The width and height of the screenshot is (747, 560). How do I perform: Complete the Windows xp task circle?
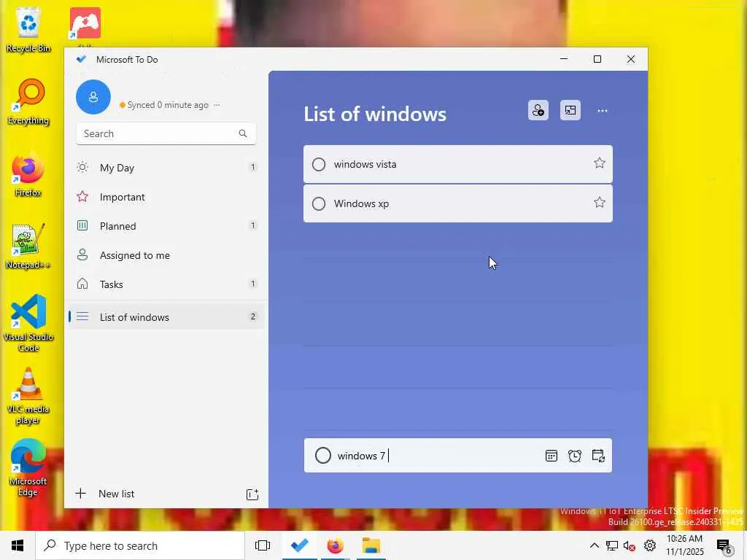pos(319,204)
